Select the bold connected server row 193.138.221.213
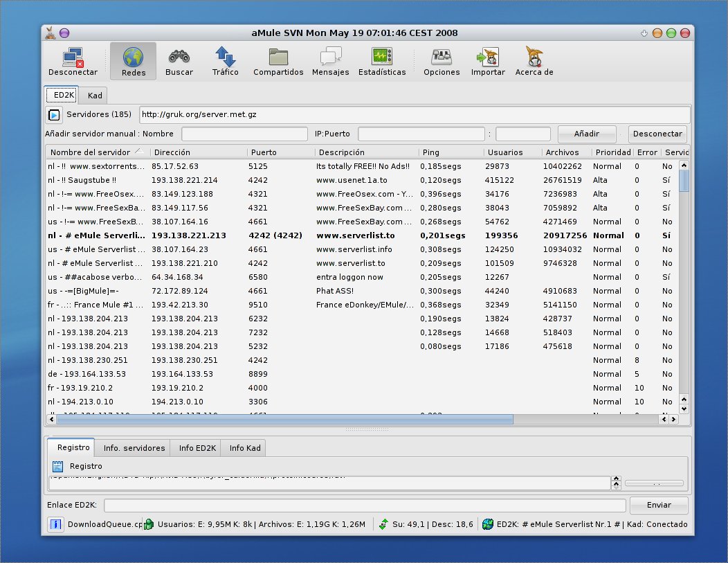 (x=362, y=235)
